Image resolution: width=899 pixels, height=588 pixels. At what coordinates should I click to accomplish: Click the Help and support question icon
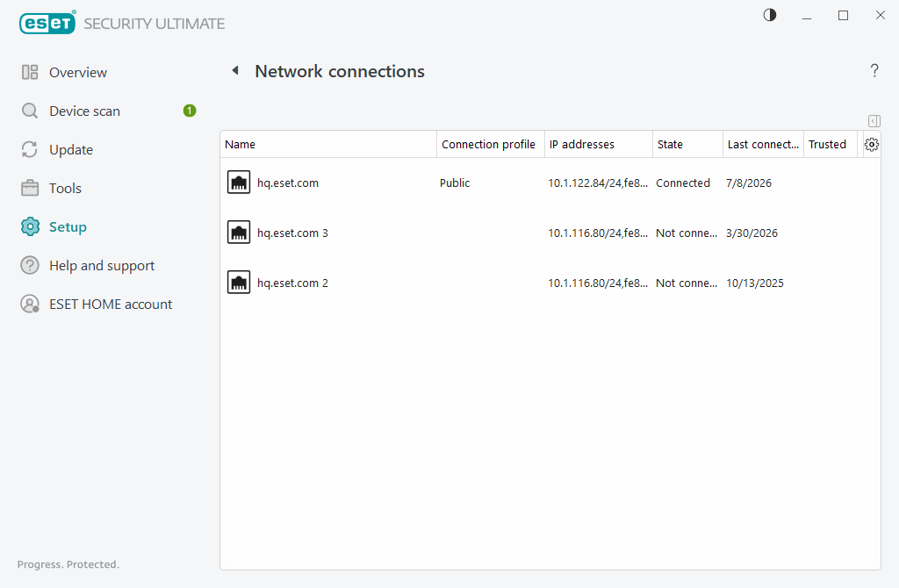pos(30,265)
